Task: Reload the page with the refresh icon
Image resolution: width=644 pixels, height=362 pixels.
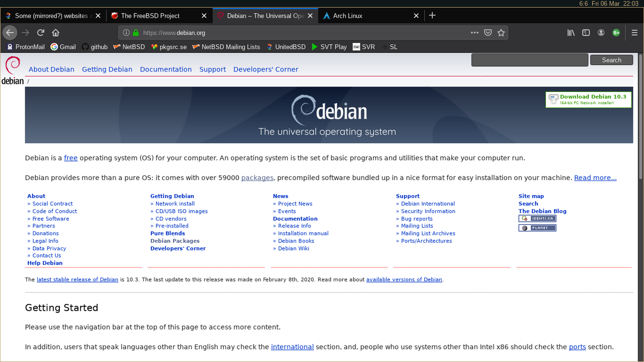Action: (x=41, y=33)
